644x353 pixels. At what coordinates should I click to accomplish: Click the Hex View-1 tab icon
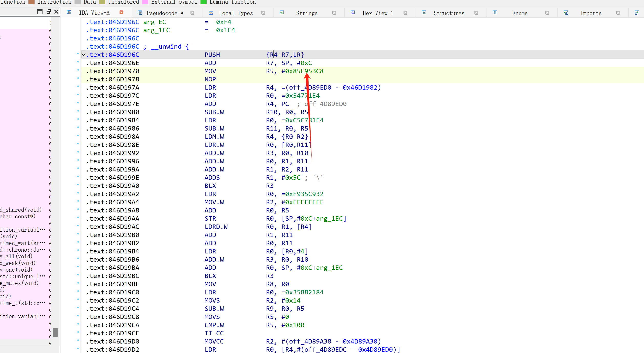[x=353, y=13]
